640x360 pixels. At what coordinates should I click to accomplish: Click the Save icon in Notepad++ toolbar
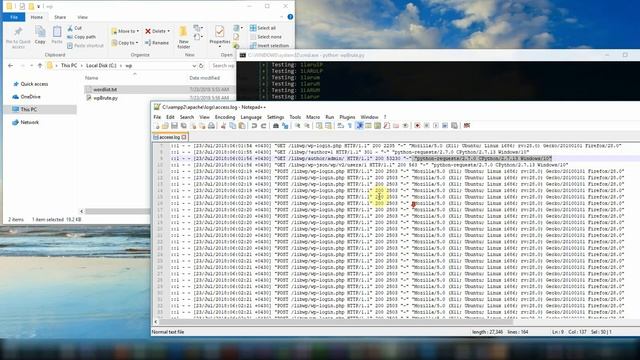[x=174, y=126]
